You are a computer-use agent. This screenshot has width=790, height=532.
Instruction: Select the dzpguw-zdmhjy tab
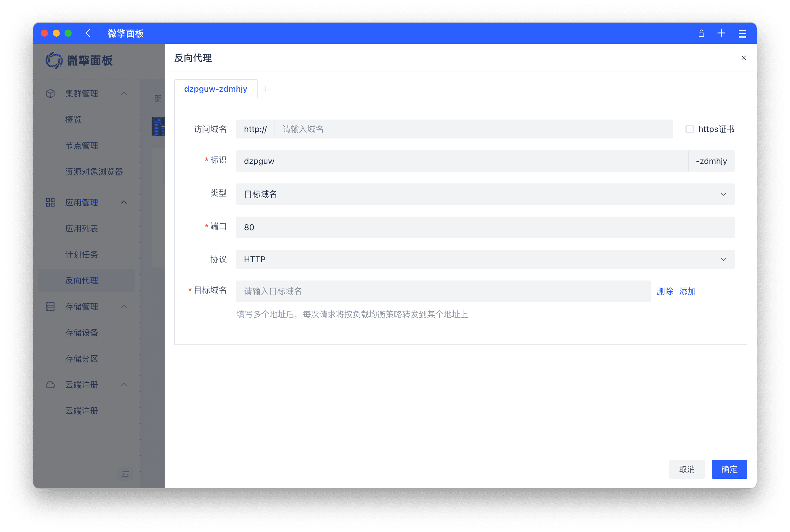[x=216, y=89]
